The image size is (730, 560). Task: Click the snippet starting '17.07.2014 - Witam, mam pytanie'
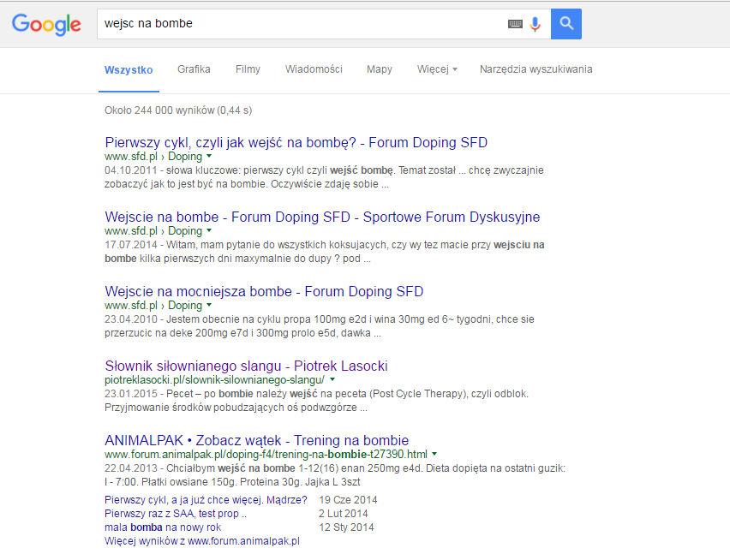(325, 252)
